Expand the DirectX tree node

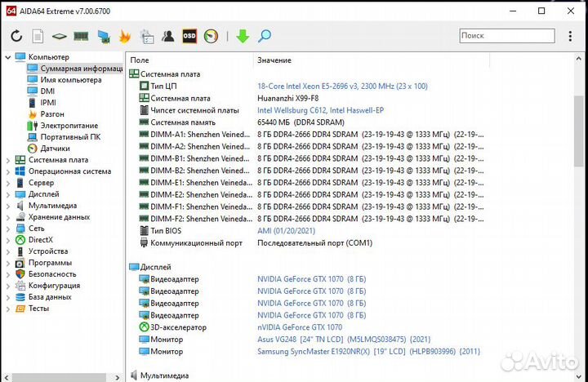pyautogui.click(x=8, y=240)
